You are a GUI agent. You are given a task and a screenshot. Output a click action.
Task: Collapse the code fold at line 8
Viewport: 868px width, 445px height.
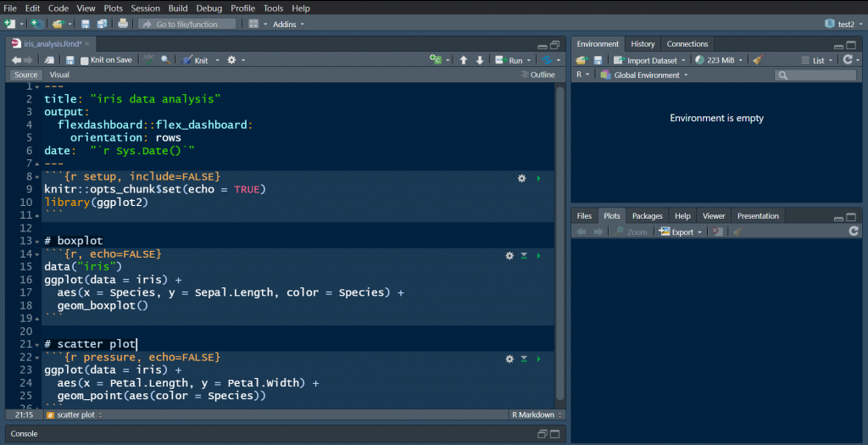coord(37,177)
